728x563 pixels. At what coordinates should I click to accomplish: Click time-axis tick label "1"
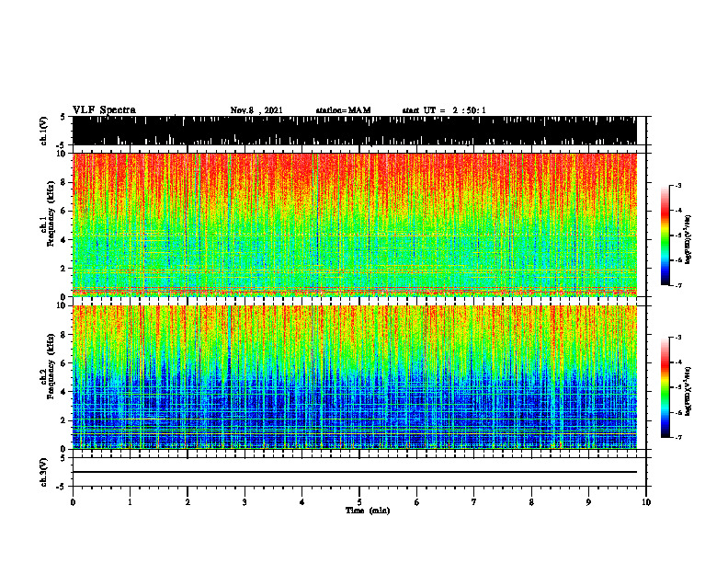pos(130,502)
